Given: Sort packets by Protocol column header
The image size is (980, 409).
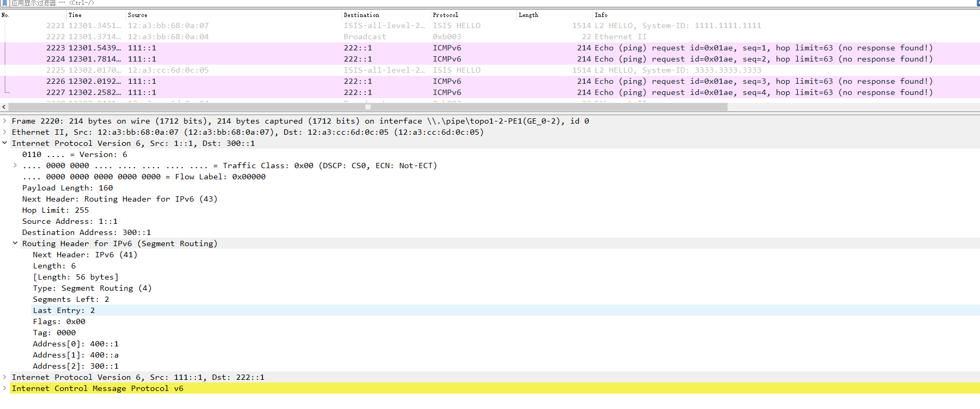Looking at the screenshot, I should coord(445,15).
